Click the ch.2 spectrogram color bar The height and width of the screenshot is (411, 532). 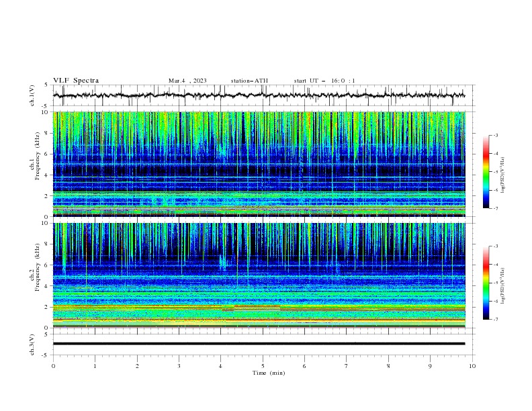[486, 283]
